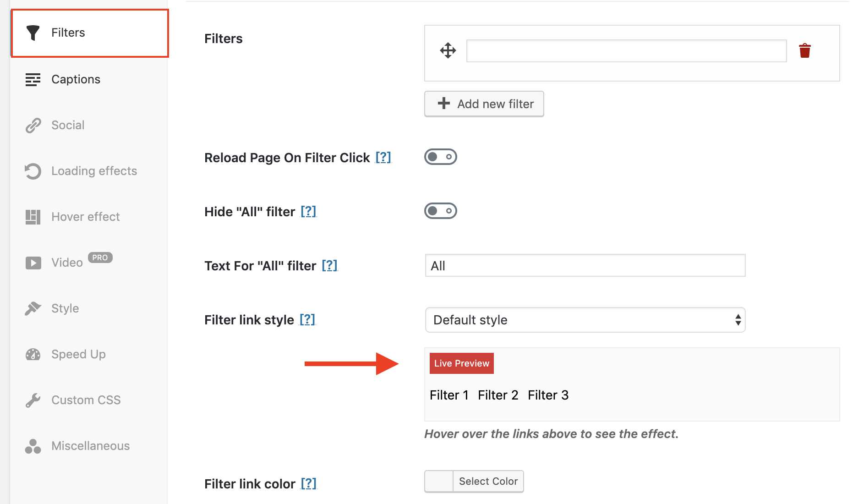Open the Speed Up icon
Screen dimensions: 864x504
pyautogui.click(x=33, y=354)
